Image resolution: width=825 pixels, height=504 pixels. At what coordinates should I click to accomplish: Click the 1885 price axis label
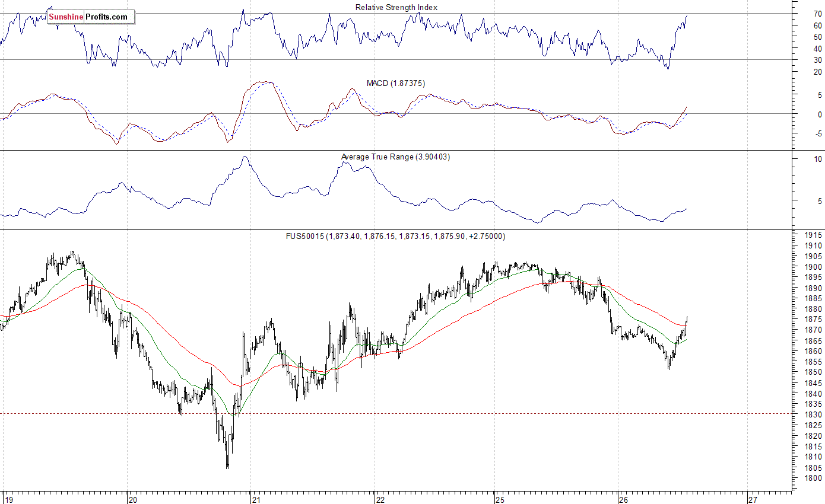click(x=814, y=298)
